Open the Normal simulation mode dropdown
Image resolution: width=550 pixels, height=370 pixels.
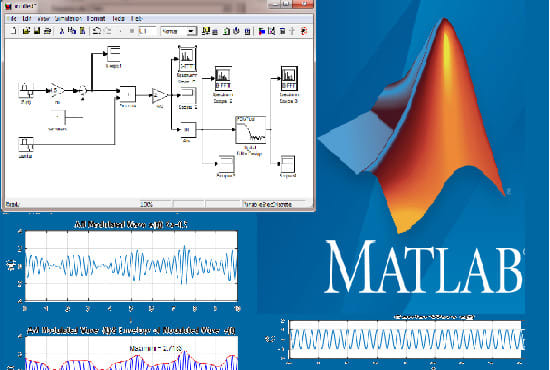[x=179, y=31]
